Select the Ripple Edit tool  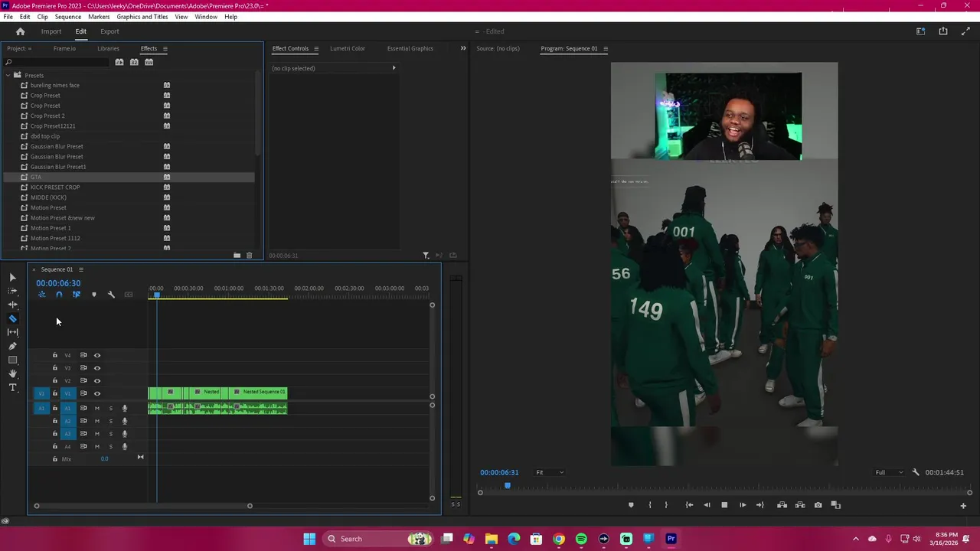tap(12, 305)
